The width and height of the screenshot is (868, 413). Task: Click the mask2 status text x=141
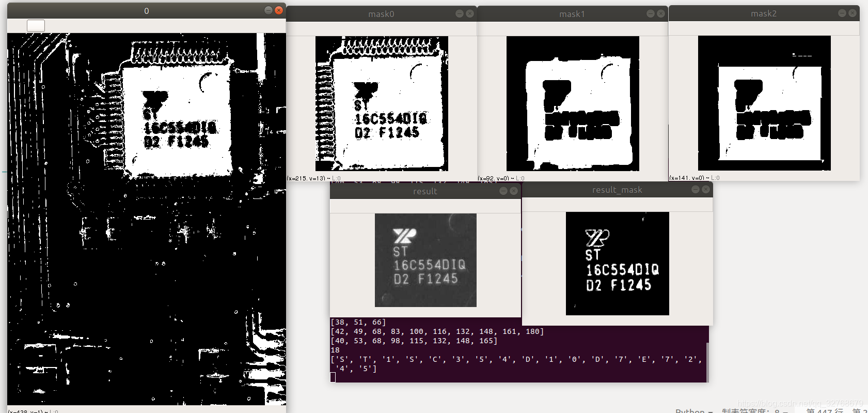694,178
